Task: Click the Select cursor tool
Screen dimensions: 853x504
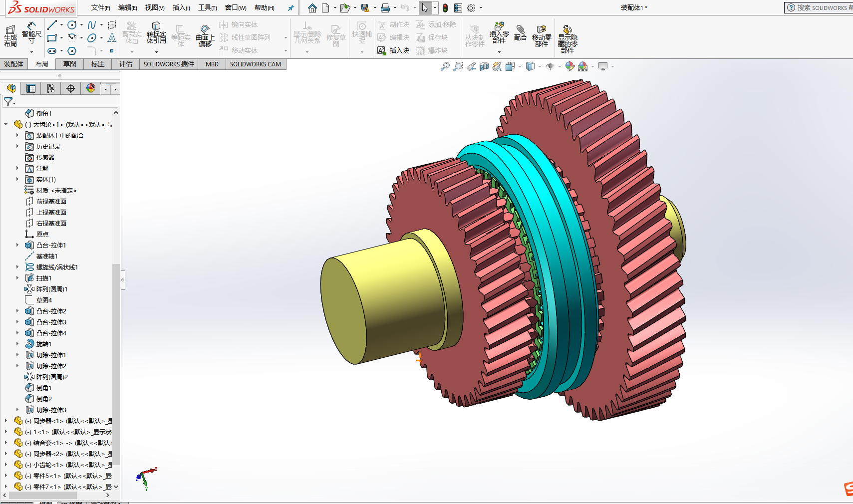Action: click(x=425, y=8)
